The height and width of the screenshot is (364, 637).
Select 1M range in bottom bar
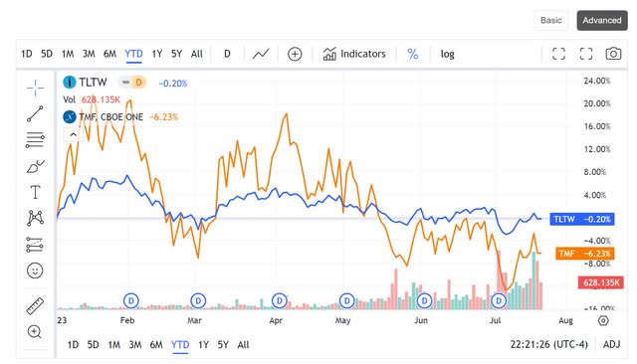tap(114, 345)
